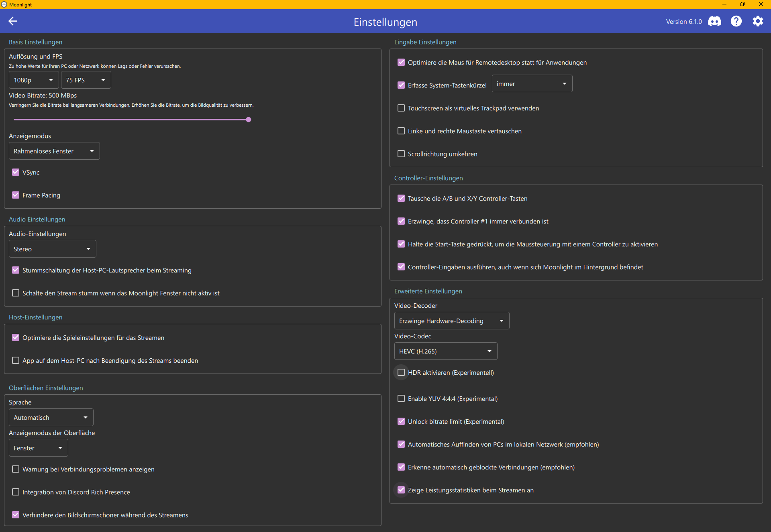Click the back arrow icon
The height and width of the screenshot is (532, 771).
13,21
